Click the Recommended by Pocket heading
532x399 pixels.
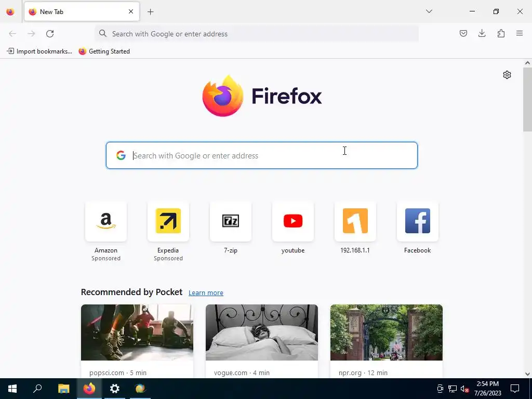click(131, 292)
